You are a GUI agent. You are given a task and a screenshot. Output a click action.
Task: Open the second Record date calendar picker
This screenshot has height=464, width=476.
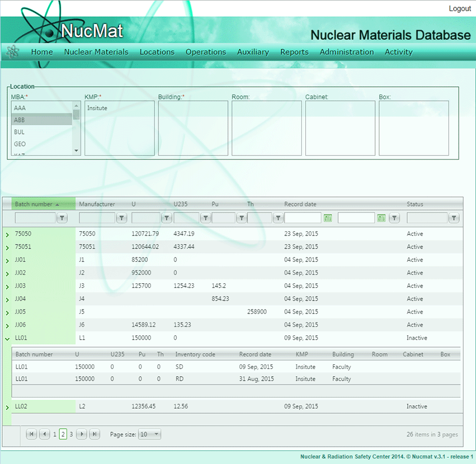(381, 218)
